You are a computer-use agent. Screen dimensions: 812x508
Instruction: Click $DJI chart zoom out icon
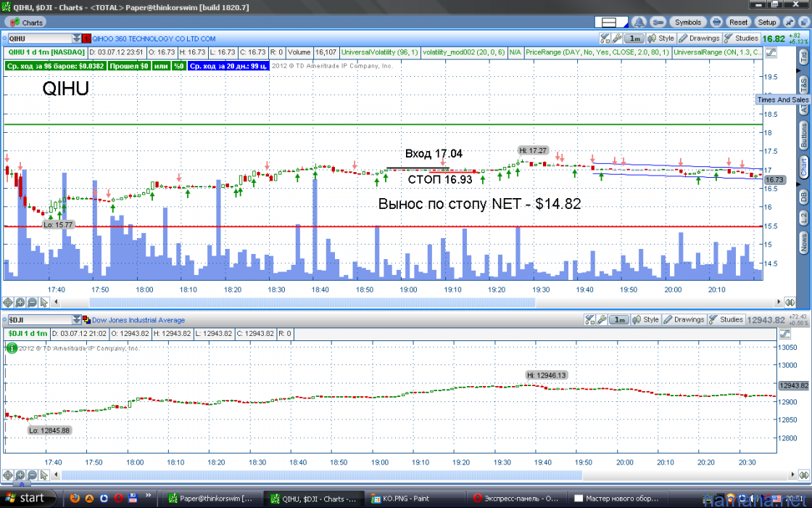[32, 475]
